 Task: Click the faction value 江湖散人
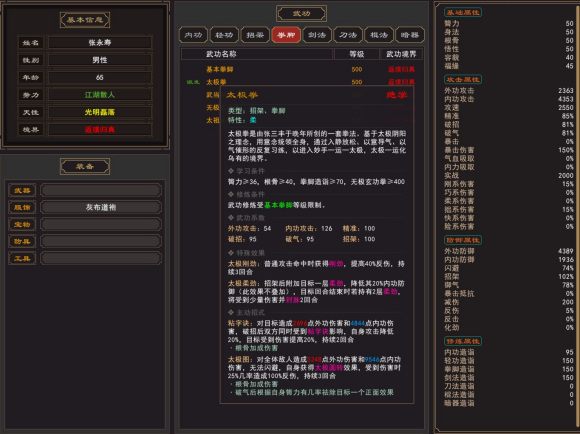tap(100, 95)
